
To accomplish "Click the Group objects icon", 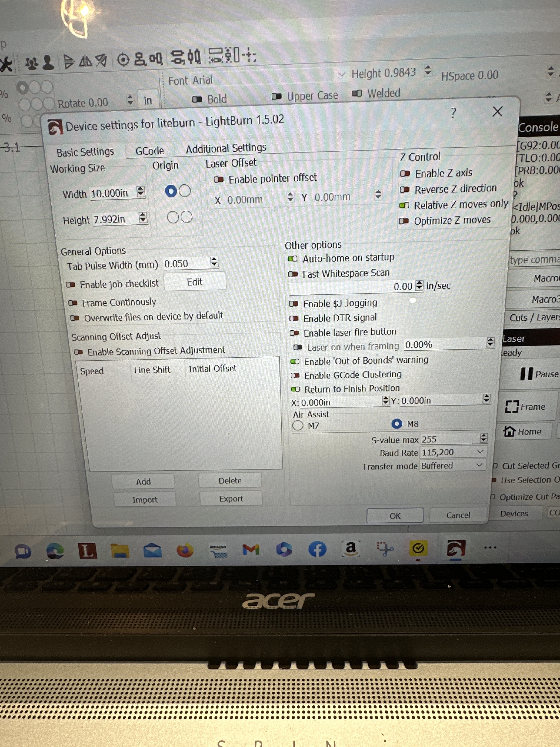I will pyautogui.click(x=32, y=63).
